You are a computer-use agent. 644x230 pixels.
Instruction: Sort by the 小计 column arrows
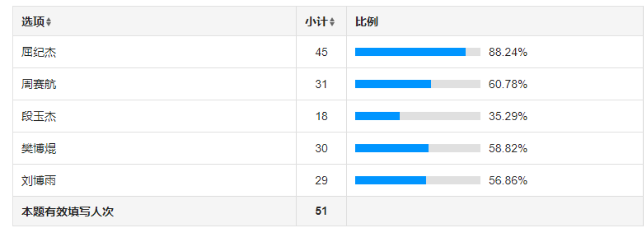click(332, 22)
